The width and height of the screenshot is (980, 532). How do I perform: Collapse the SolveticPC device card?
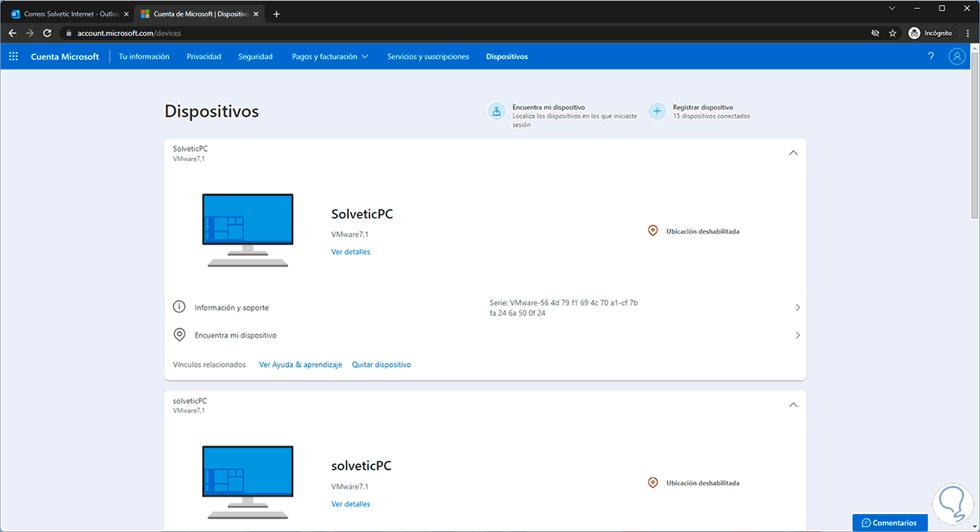click(x=793, y=153)
